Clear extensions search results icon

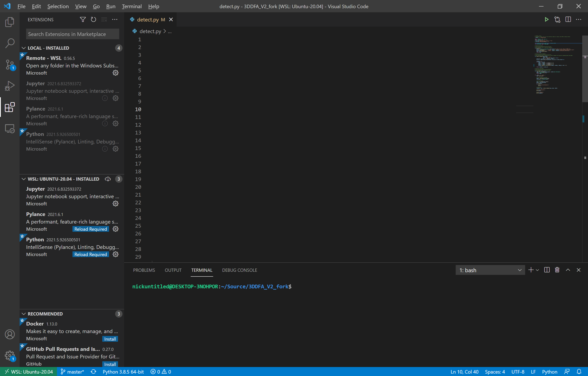tap(104, 20)
